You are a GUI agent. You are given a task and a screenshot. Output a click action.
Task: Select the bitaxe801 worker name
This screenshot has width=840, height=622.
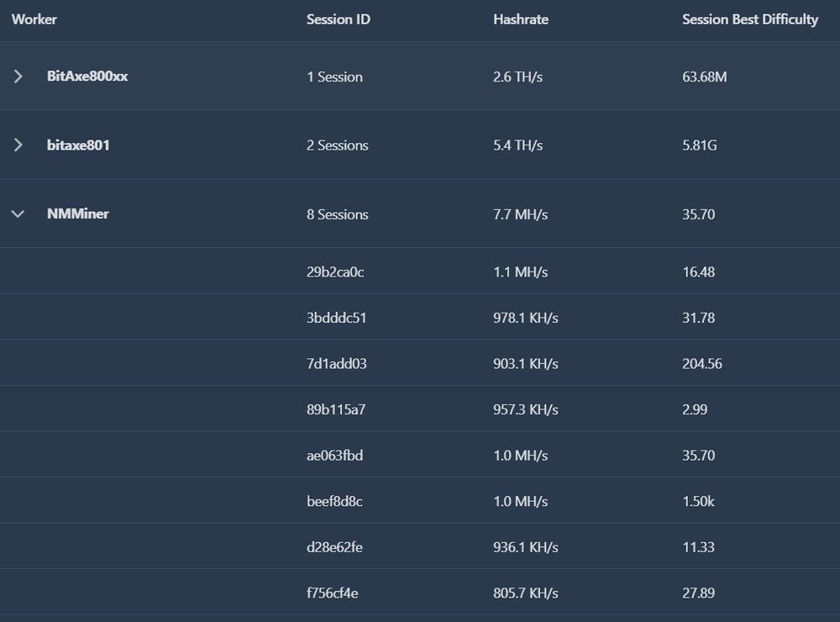click(78, 145)
